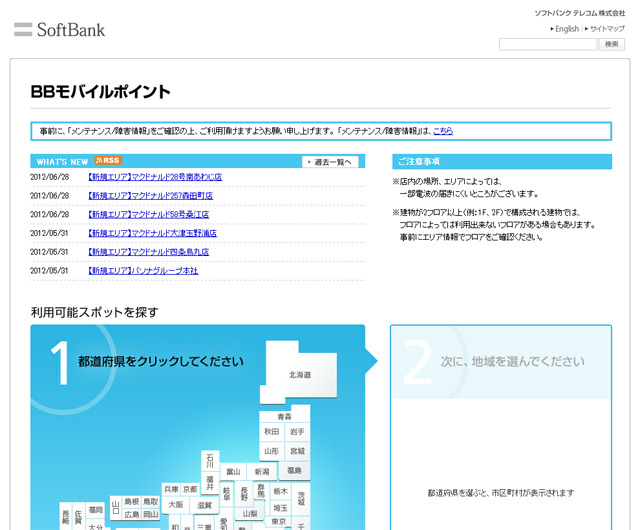Follow the こちら maintenance info link

(442, 131)
